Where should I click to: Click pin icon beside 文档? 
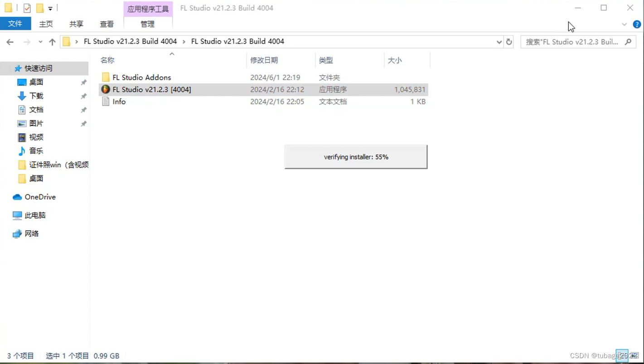point(83,110)
